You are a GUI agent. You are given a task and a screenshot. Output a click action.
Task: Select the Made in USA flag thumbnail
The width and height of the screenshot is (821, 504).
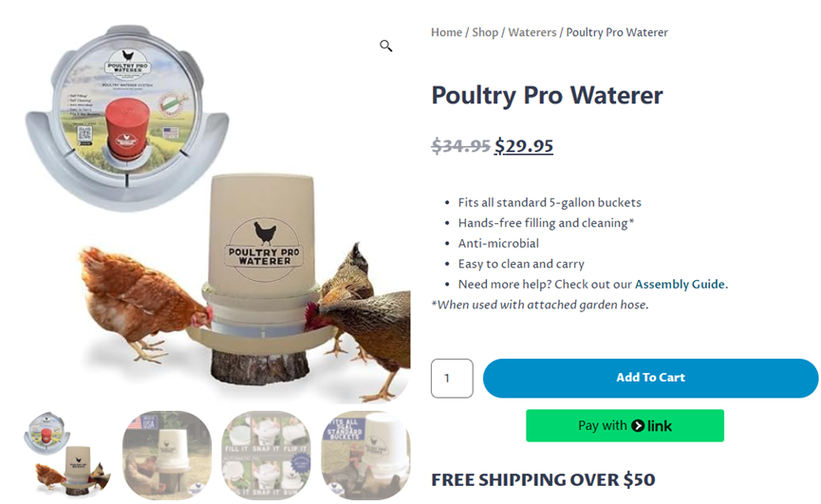click(x=166, y=455)
